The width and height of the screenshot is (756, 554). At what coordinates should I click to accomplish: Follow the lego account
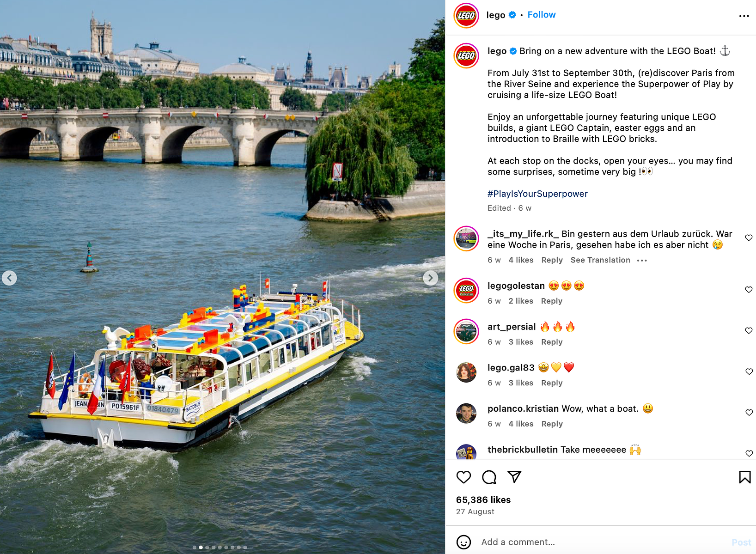tap(542, 15)
